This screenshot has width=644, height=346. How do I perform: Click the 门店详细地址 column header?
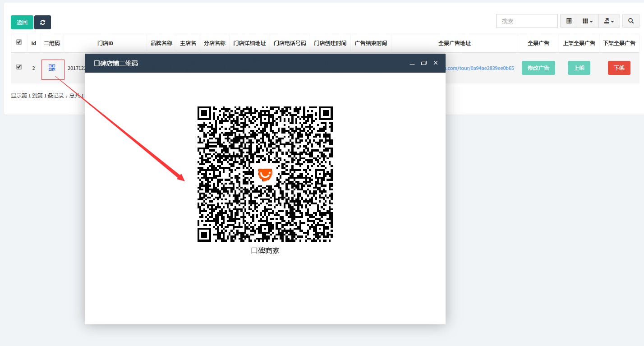249,43
